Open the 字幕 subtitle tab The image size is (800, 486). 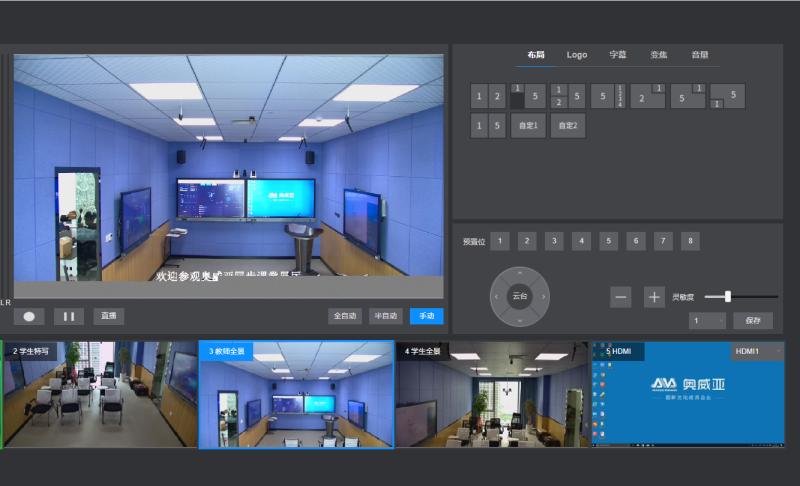click(617, 55)
